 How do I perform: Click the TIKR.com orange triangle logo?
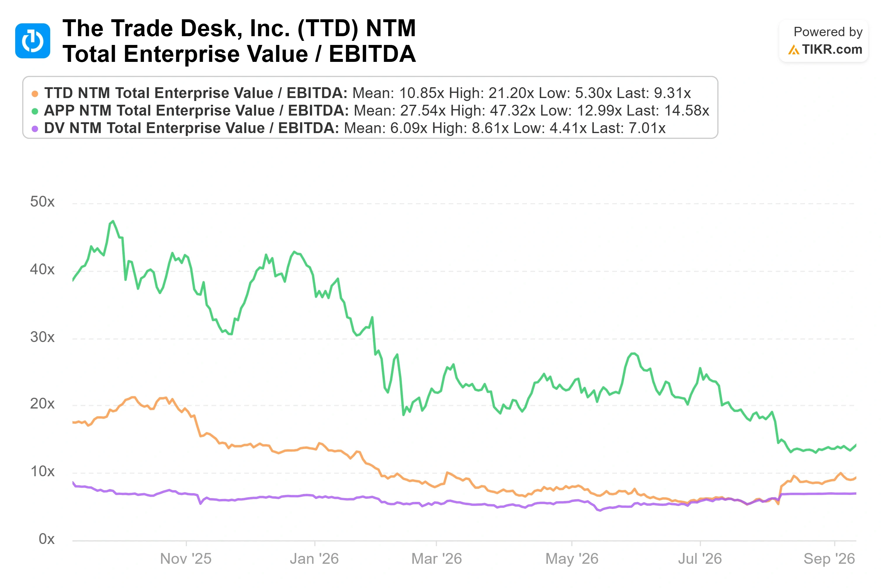[793, 50]
